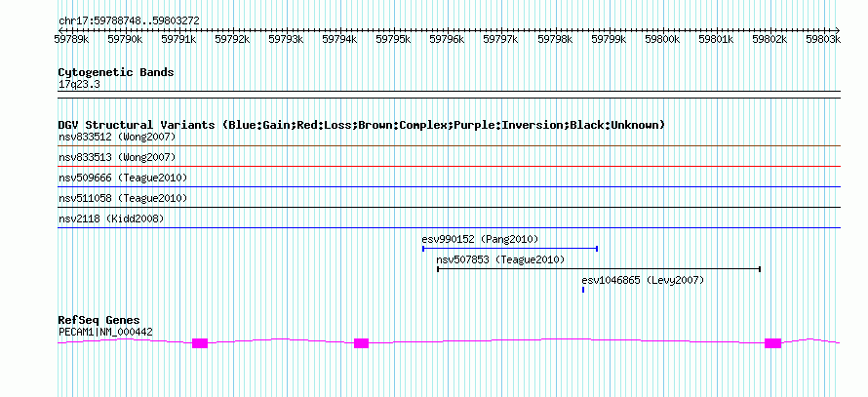Click the 59793k ruler tick label
The image size is (868, 397).
tap(286, 39)
